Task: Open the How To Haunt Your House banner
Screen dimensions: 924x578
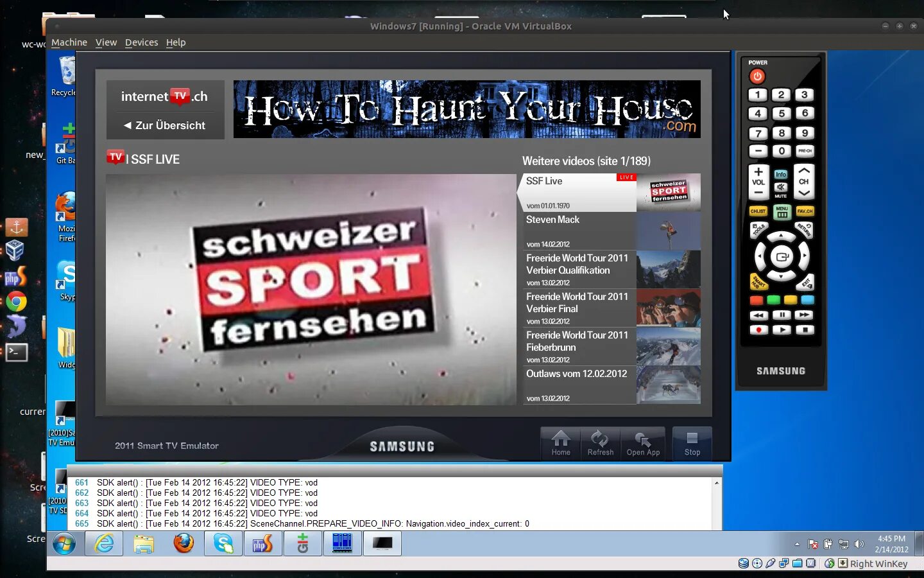Action: 467,109
